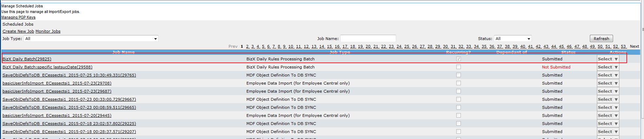
Task: Go to the Next page of jobs
Action: pos(634,46)
